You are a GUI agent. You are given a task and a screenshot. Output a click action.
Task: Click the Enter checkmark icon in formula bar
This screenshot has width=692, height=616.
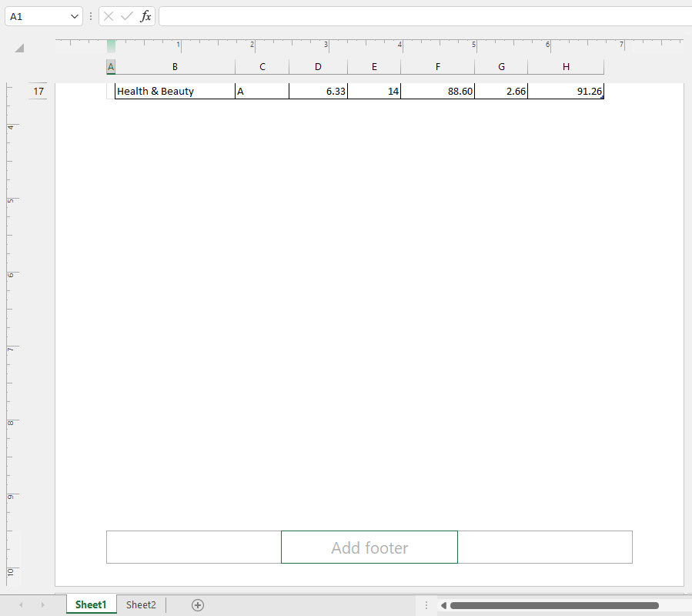coord(125,15)
